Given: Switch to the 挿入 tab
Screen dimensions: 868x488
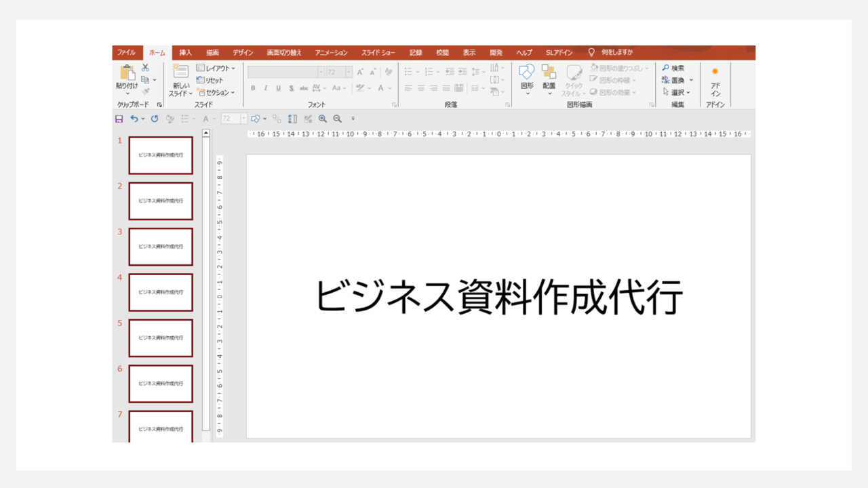Looking at the screenshot, I should pos(186,53).
